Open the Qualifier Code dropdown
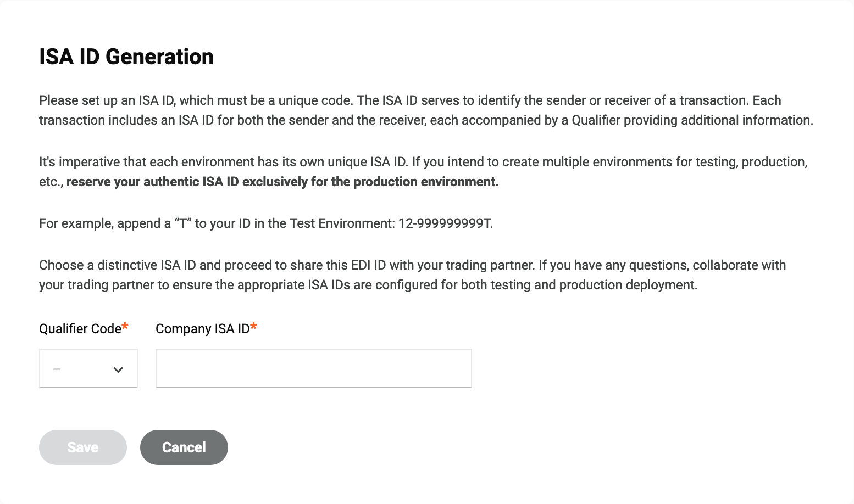 click(x=88, y=368)
